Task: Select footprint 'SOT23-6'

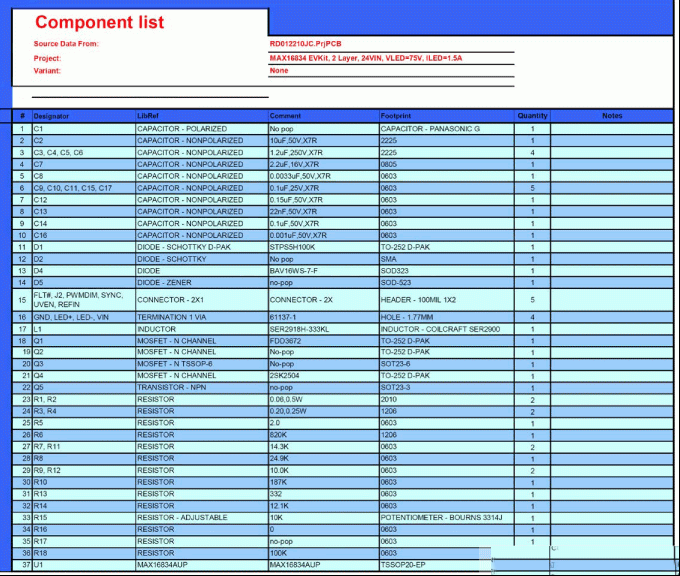Action: (x=447, y=364)
